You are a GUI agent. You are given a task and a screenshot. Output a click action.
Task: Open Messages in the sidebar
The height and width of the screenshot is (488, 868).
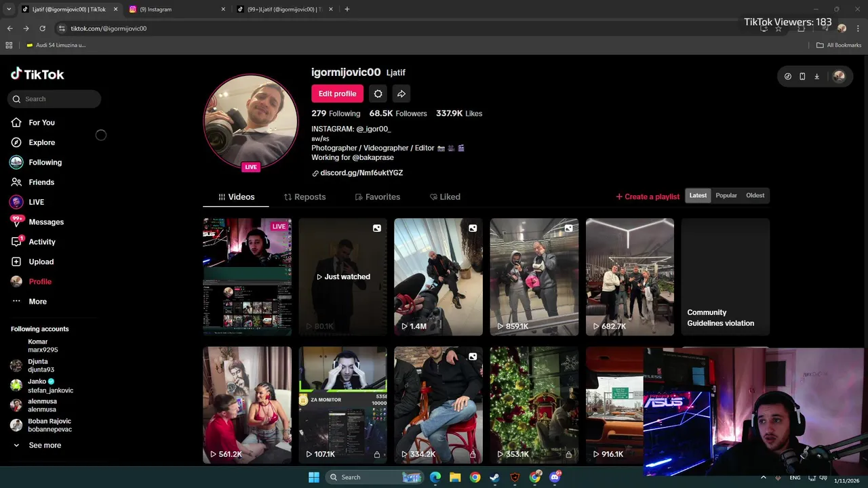(x=37, y=222)
